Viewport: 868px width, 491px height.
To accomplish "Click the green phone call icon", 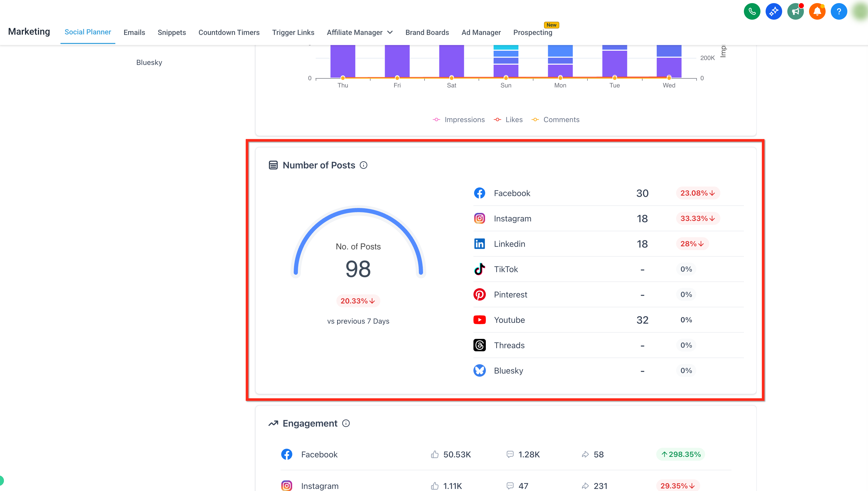I will 752,12.
